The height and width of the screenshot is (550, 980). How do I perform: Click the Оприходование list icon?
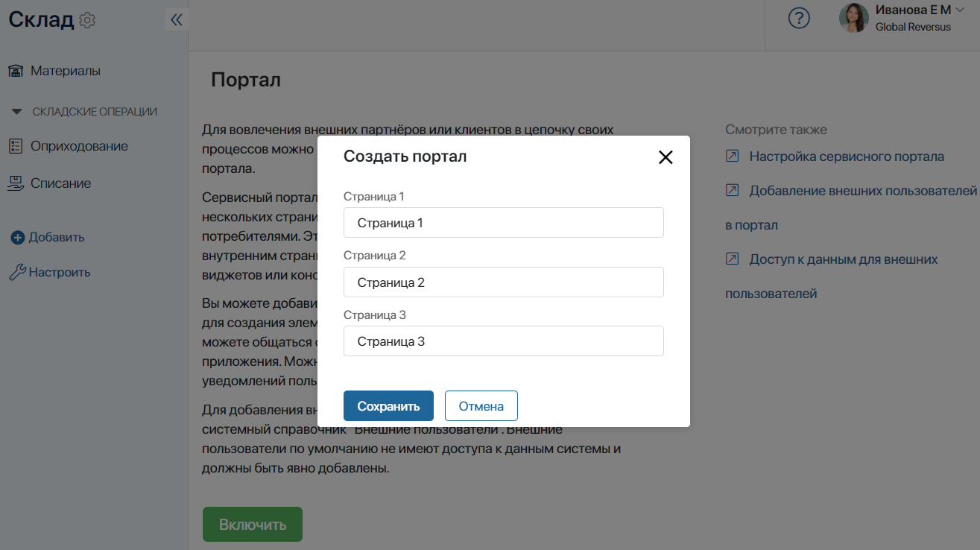click(16, 146)
